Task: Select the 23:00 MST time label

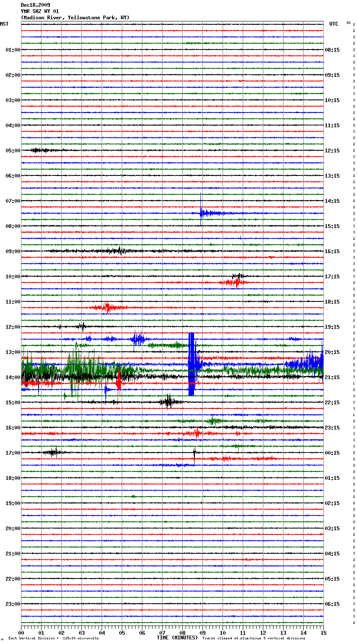Action: pos(13,604)
